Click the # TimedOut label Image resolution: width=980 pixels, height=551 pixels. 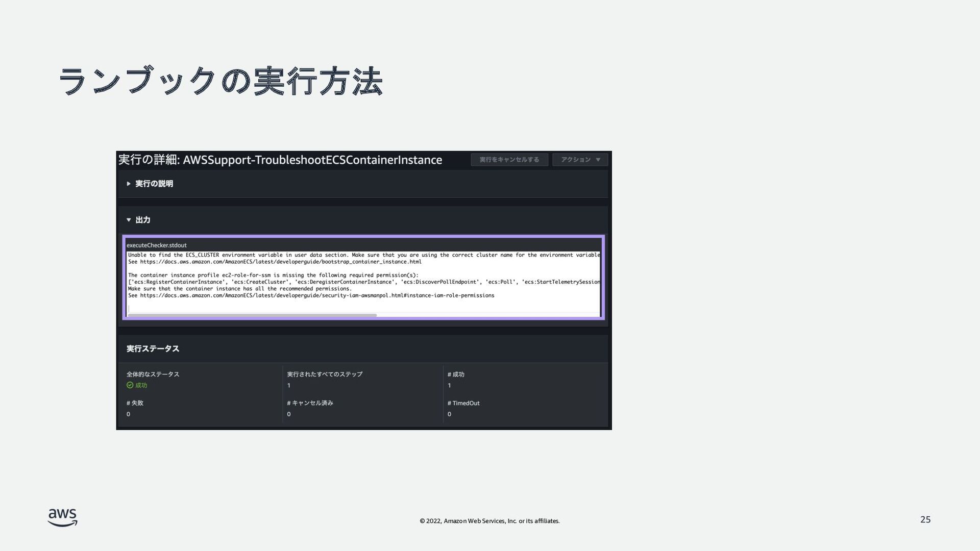pos(463,403)
